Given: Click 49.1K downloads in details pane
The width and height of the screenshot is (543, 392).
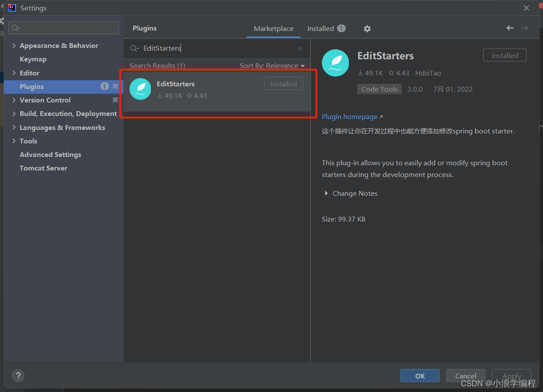Looking at the screenshot, I should [x=370, y=73].
